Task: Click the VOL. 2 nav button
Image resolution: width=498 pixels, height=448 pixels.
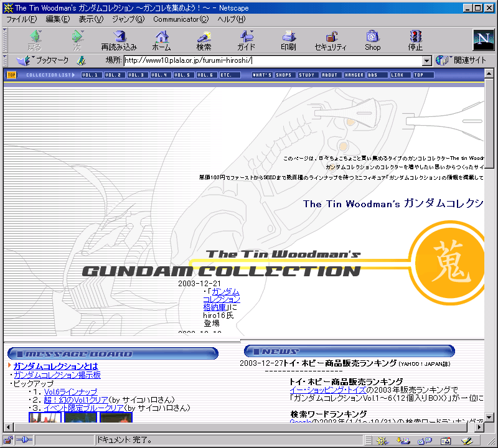Action: click(x=115, y=75)
